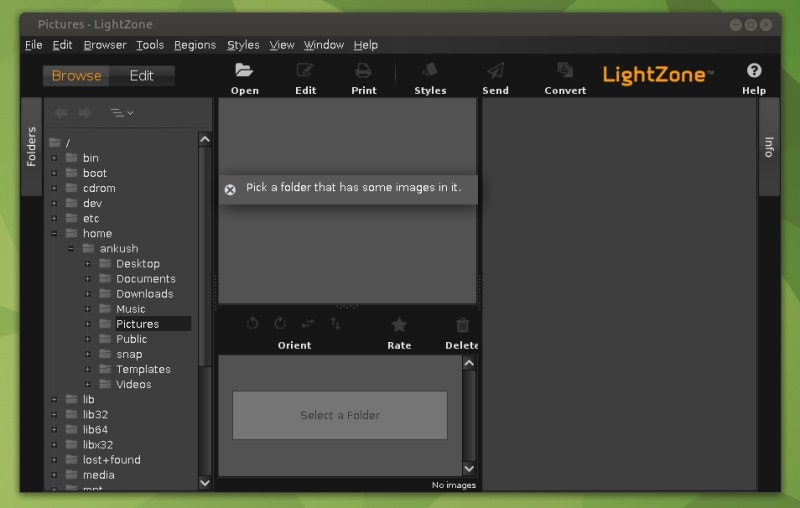Screen dimensions: 800x508
Task: Click thumbnail pane scrollbar down arrow
Action: [469, 468]
